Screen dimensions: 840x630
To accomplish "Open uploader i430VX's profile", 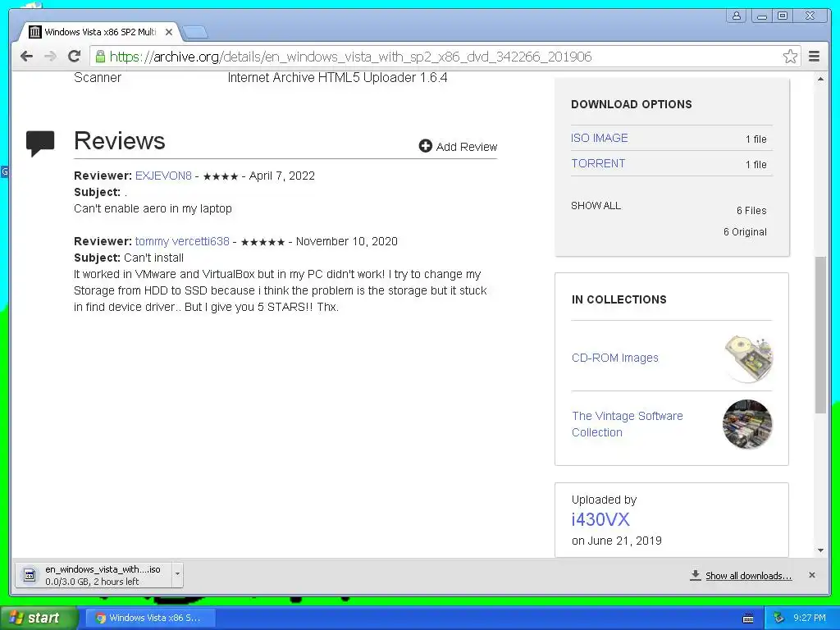I will pos(600,519).
